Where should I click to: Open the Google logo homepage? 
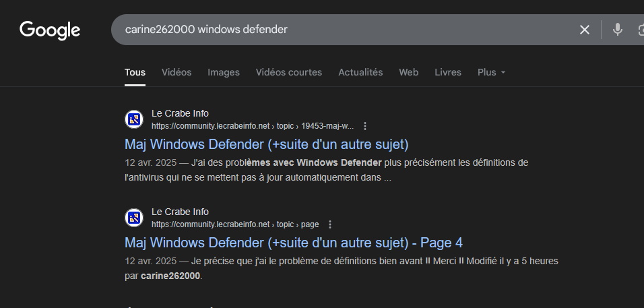click(x=50, y=30)
